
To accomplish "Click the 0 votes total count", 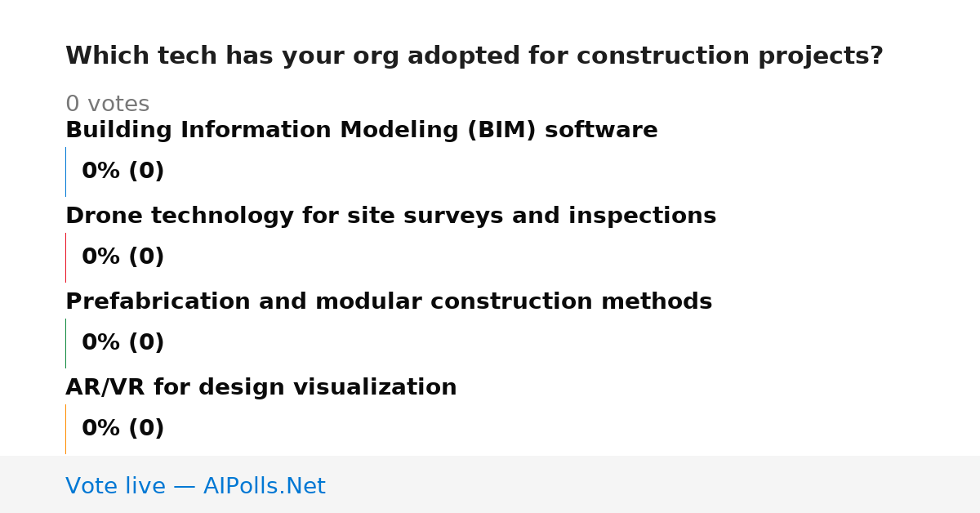I will tap(108, 105).
